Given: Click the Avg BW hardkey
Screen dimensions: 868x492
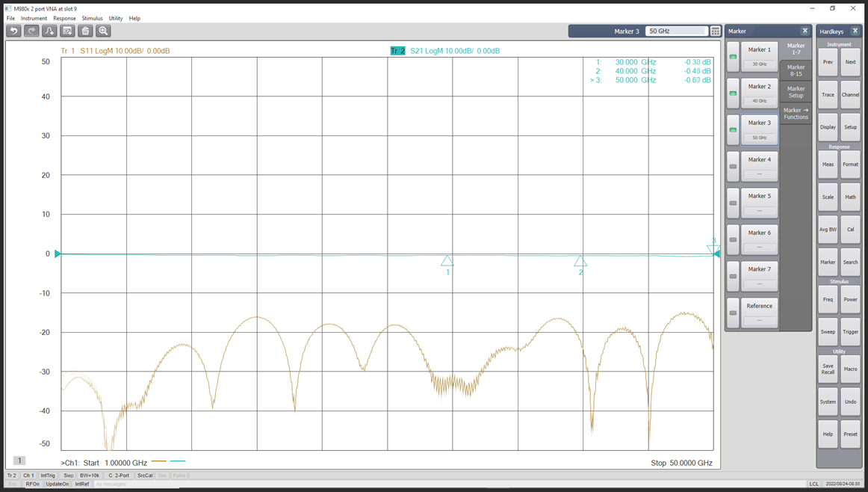Looking at the screenshot, I should pyautogui.click(x=828, y=230).
